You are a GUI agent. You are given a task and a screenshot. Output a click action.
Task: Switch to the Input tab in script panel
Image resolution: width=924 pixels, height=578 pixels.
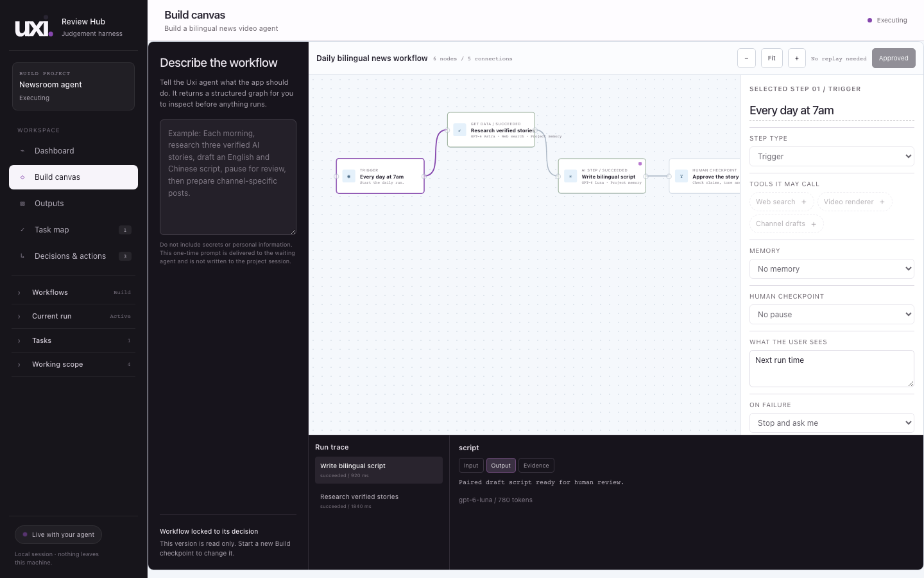point(471,466)
